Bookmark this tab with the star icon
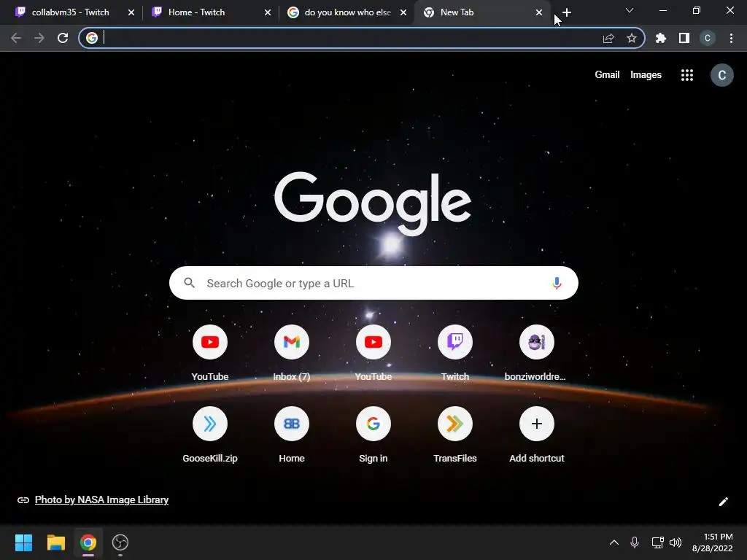 (632, 38)
